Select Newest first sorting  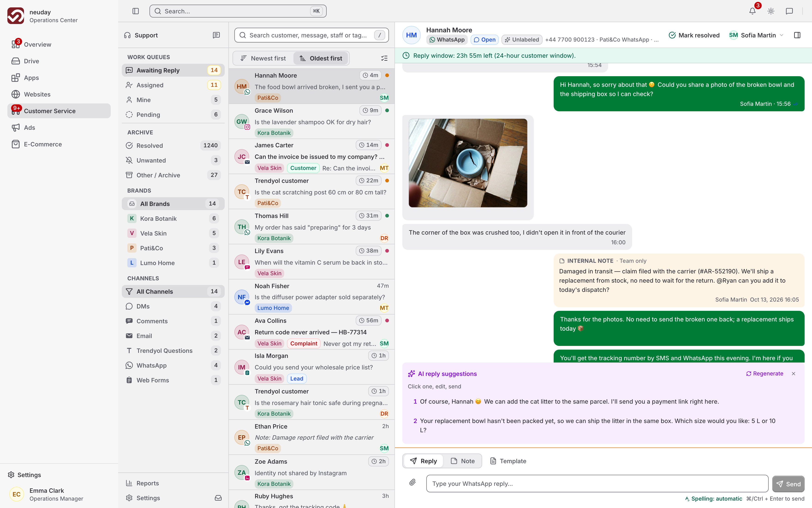pos(263,58)
